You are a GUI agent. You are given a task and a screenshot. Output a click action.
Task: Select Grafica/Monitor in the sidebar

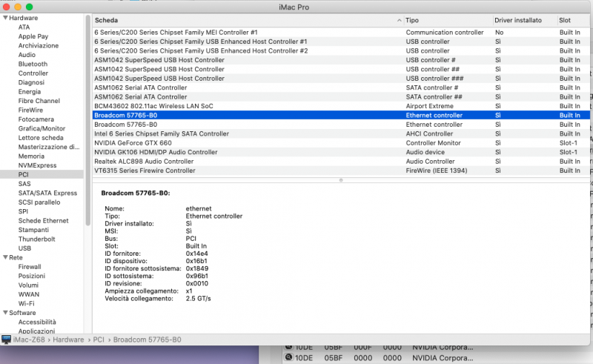(x=42, y=129)
